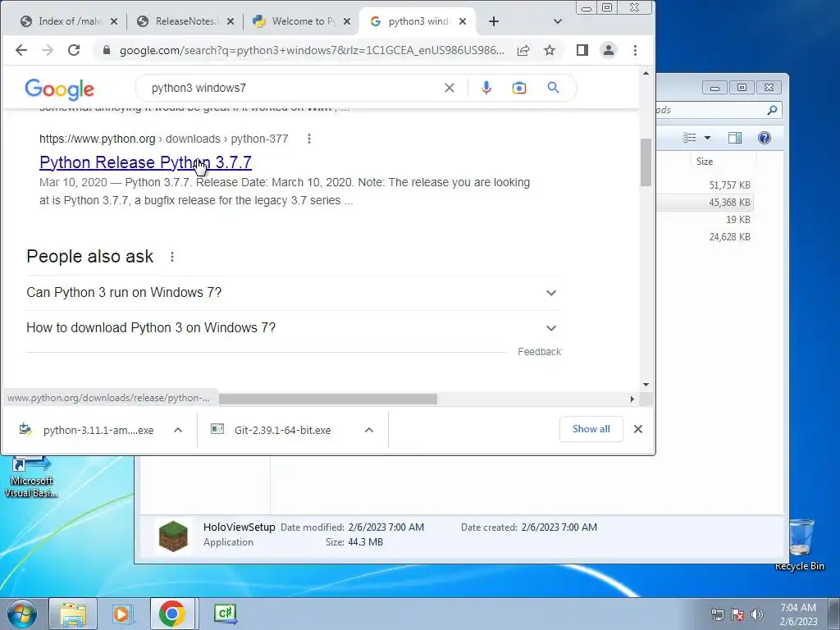Select Microsoft Visual Basic desktop shortcut

[31, 477]
